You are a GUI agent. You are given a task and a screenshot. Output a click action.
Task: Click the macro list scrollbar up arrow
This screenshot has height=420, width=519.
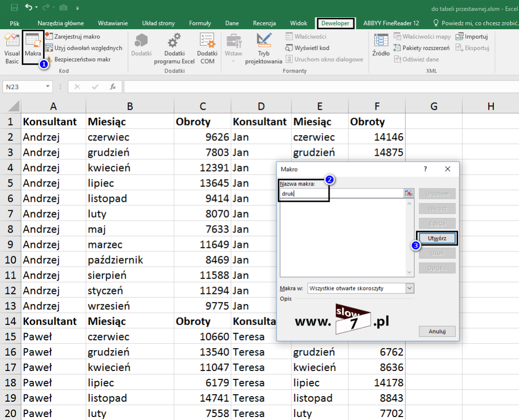click(x=410, y=204)
